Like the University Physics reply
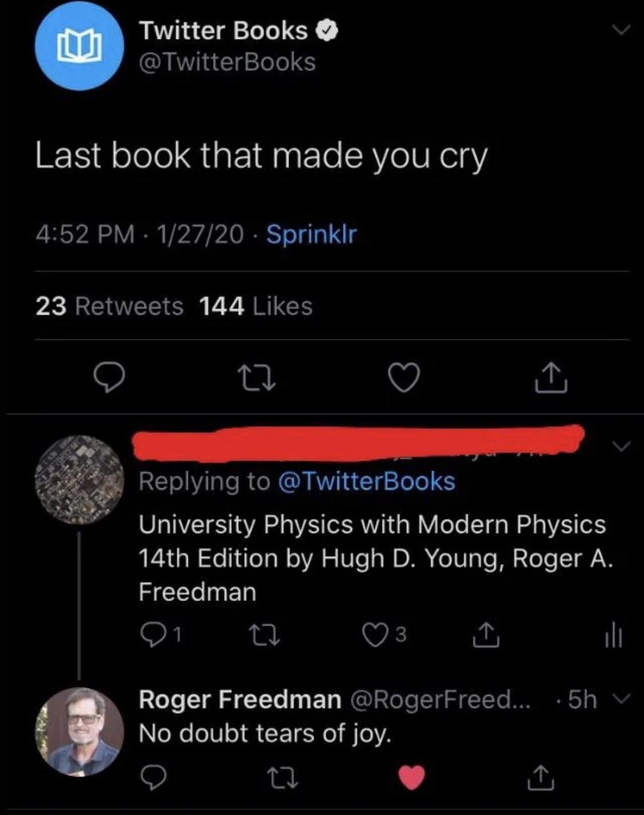The width and height of the screenshot is (644, 815). click(376, 635)
